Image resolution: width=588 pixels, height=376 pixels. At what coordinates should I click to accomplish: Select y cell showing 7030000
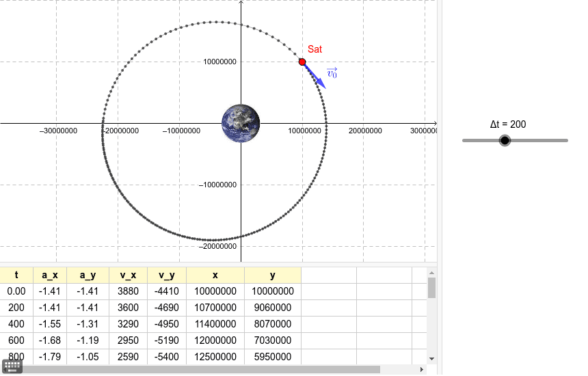tap(273, 340)
